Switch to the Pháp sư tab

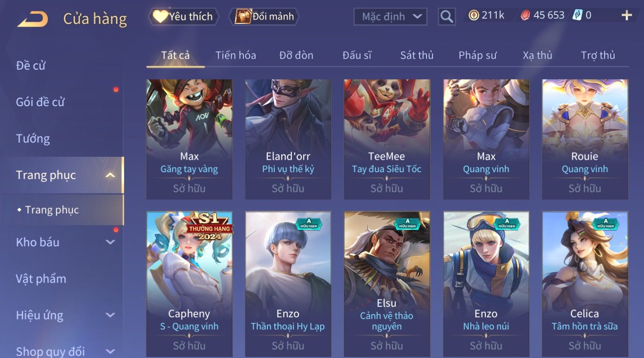pos(477,55)
